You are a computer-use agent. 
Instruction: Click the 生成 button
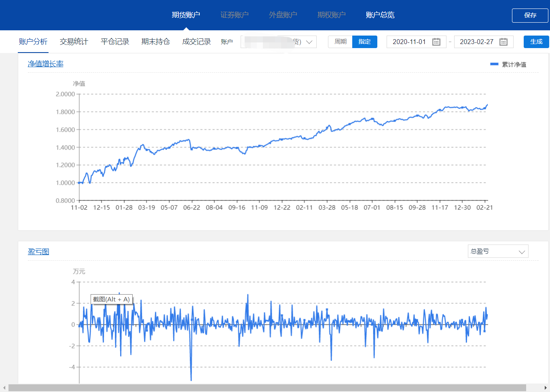(x=536, y=42)
